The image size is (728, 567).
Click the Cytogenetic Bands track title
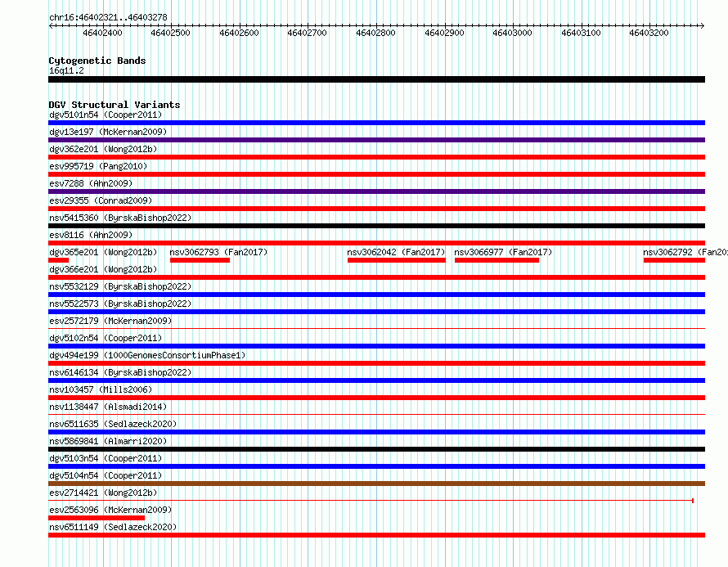[97, 61]
